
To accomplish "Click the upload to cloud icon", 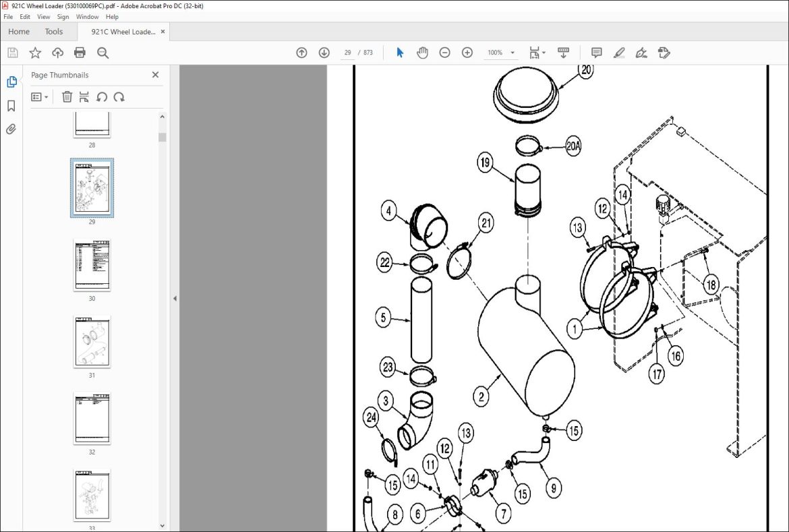I will [57, 53].
